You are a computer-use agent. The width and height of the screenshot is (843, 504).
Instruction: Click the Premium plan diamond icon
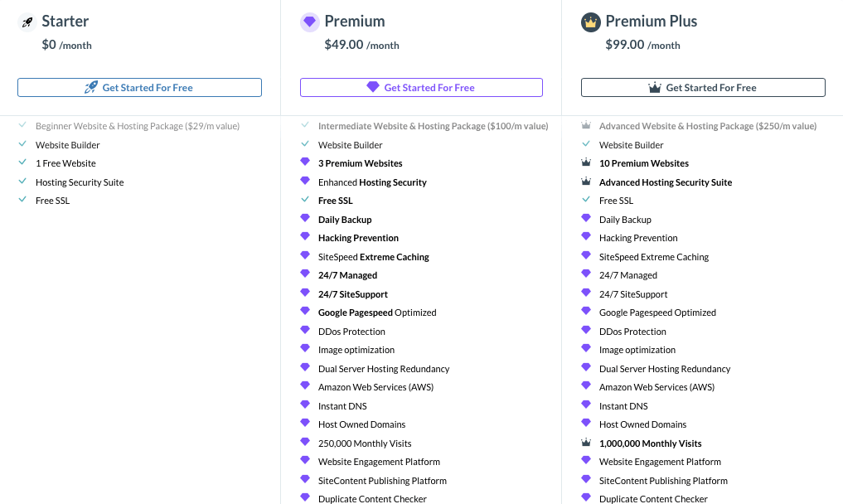310,22
